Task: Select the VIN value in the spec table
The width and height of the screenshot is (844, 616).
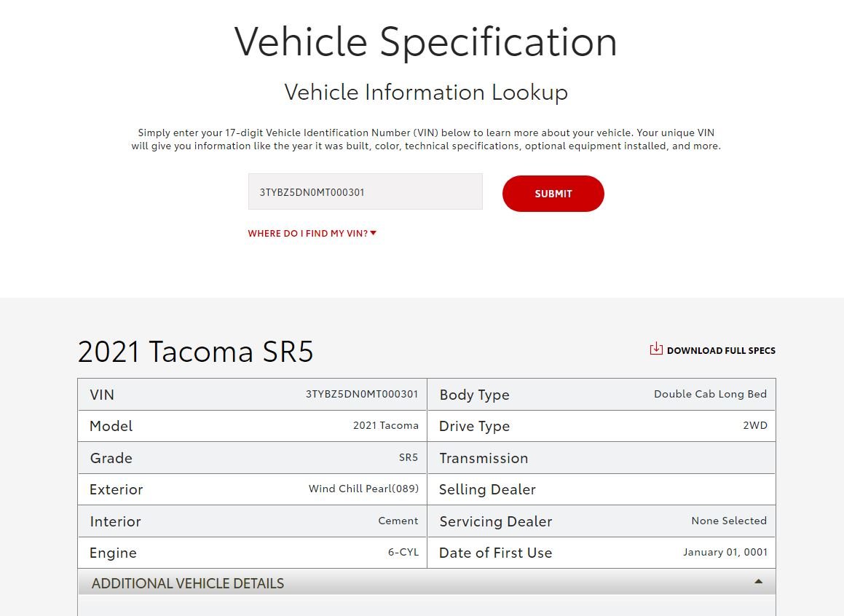Action: tap(362, 394)
